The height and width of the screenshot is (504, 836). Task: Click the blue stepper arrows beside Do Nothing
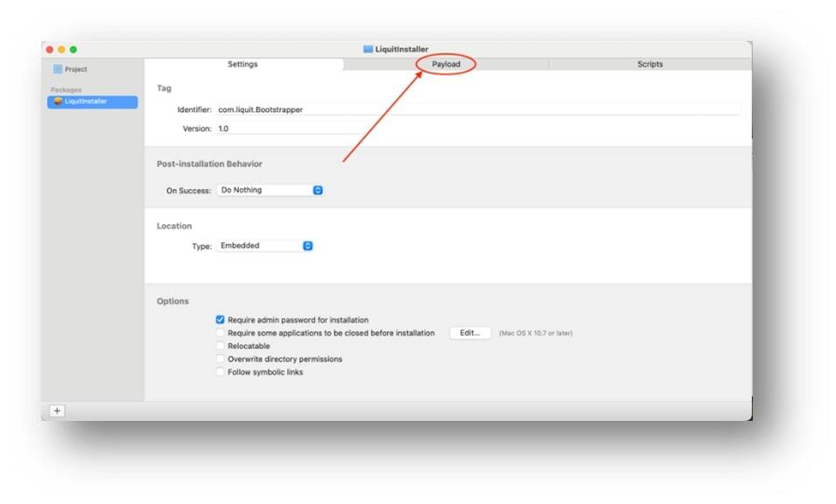pyautogui.click(x=317, y=190)
